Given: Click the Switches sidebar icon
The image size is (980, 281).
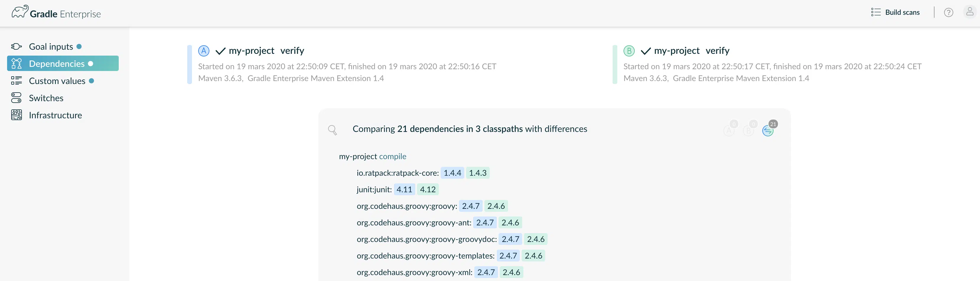Looking at the screenshot, I should tap(16, 98).
